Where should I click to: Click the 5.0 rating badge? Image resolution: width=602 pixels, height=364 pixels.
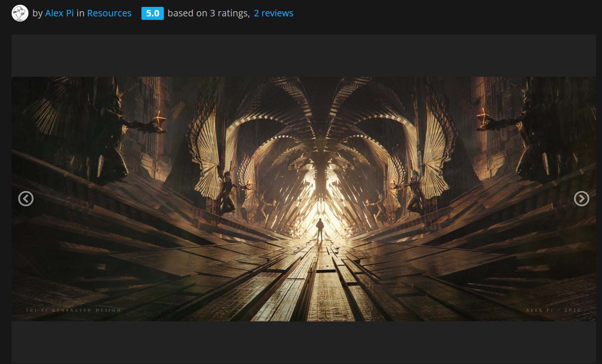[153, 13]
